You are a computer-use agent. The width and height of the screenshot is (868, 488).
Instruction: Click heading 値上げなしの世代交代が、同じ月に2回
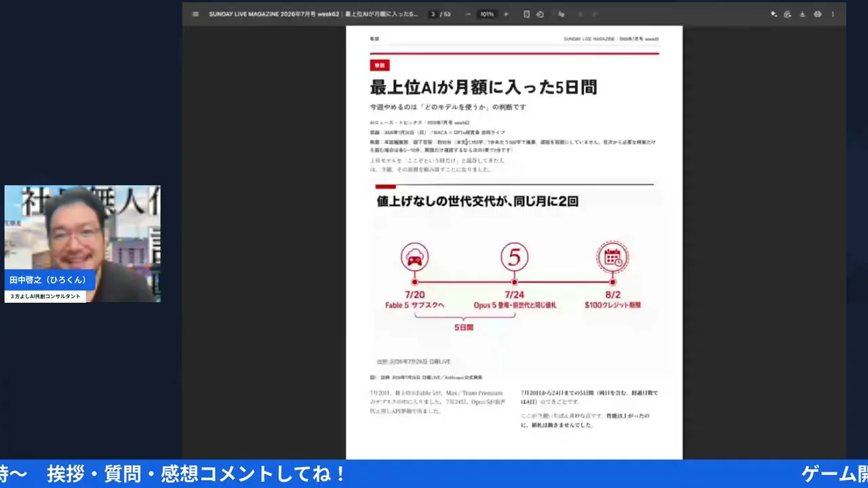pyautogui.click(x=477, y=201)
